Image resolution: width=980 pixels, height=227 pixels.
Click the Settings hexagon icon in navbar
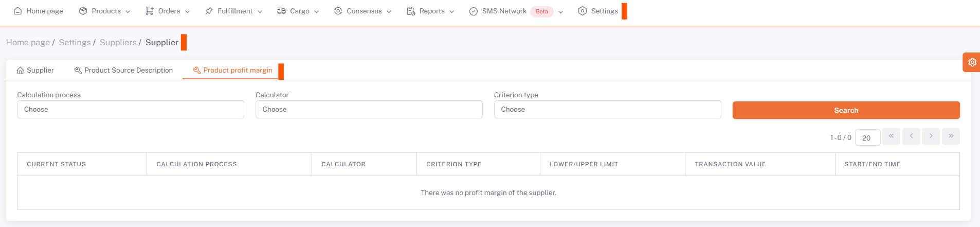(582, 11)
